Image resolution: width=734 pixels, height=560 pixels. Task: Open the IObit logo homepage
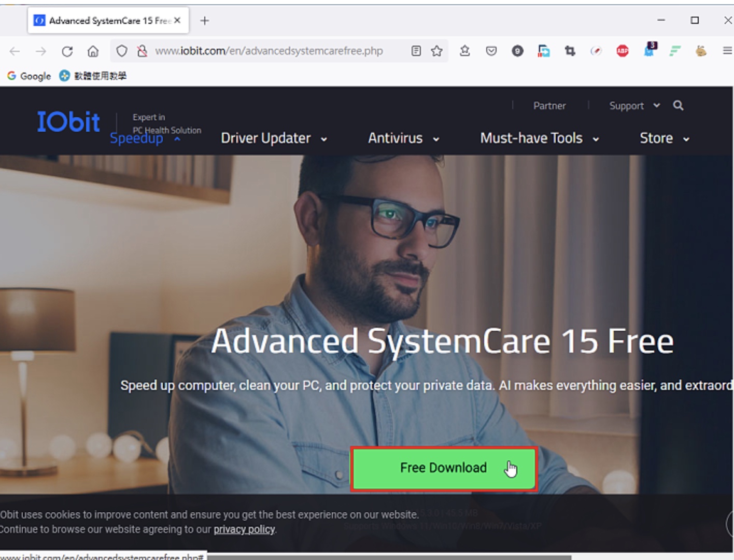pos(68,122)
